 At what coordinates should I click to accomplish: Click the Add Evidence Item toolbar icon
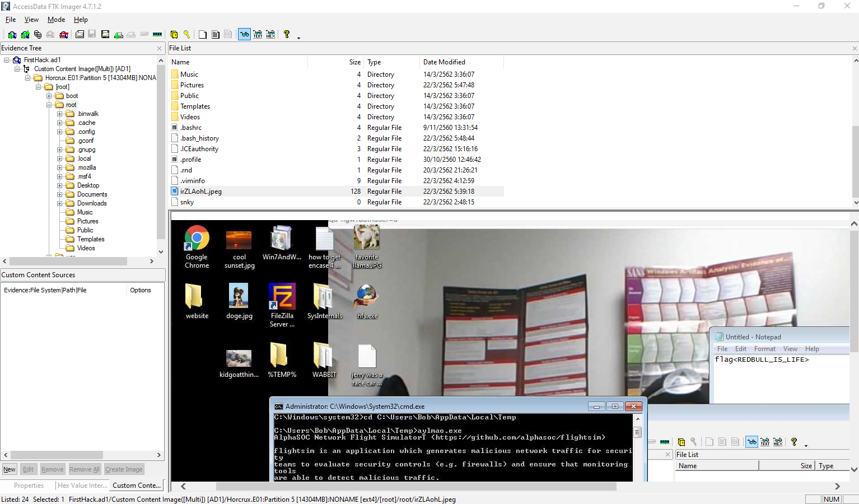click(12, 35)
